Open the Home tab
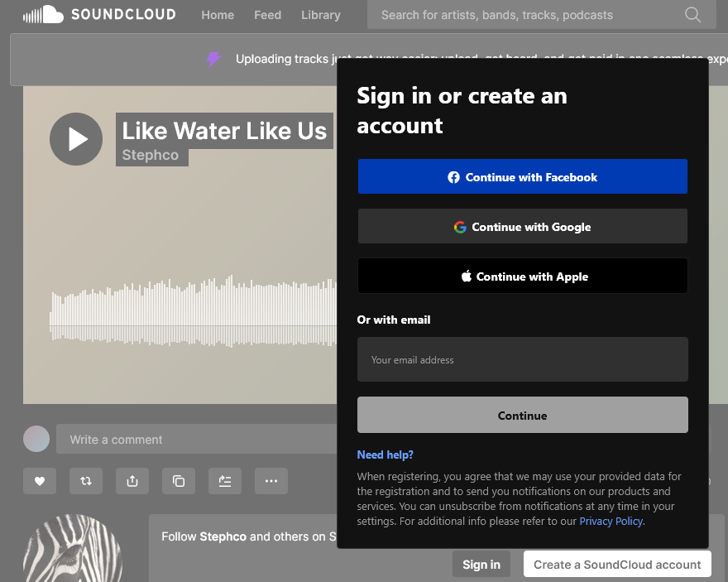Viewport: 728px width, 582px height. point(218,15)
